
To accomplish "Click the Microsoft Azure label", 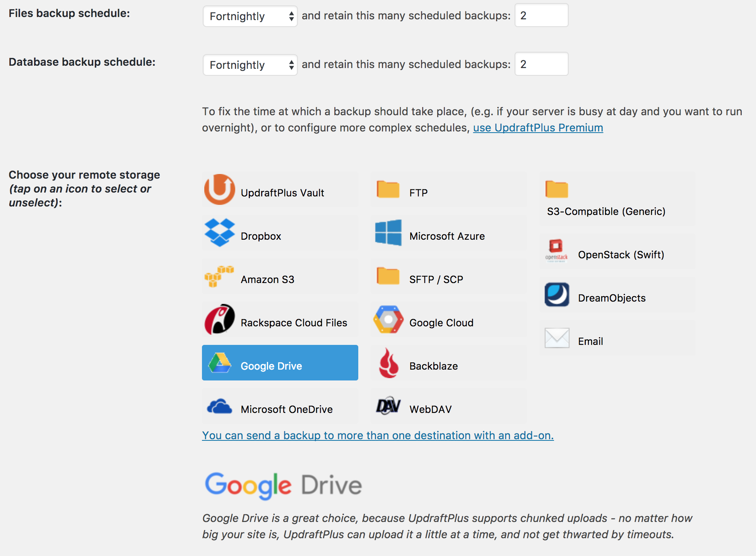I will (x=447, y=236).
